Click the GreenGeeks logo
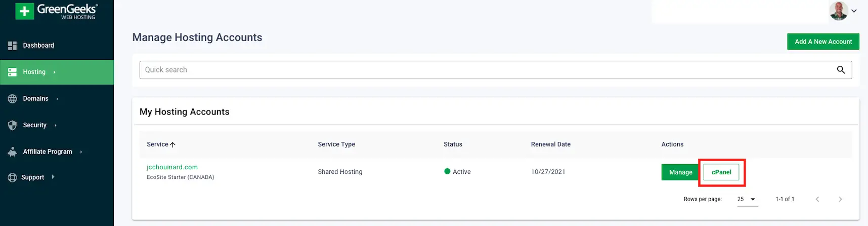The height and width of the screenshot is (226, 868). click(57, 11)
